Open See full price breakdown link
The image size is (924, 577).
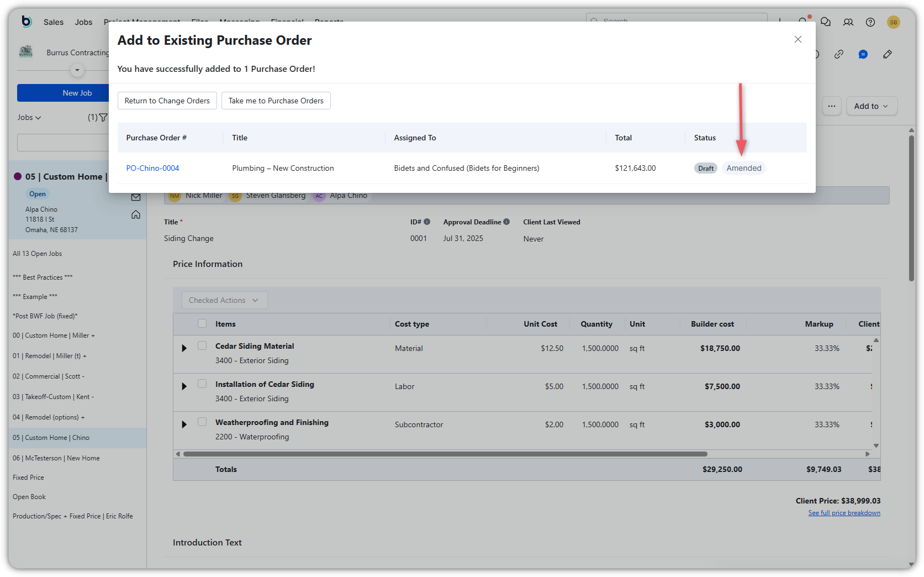click(x=844, y=513)
